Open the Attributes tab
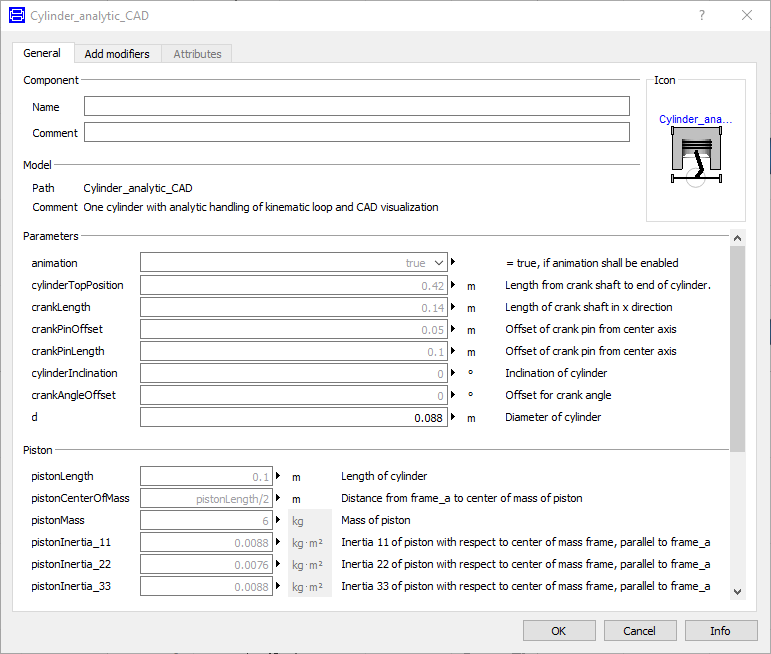 coord(197,54)
